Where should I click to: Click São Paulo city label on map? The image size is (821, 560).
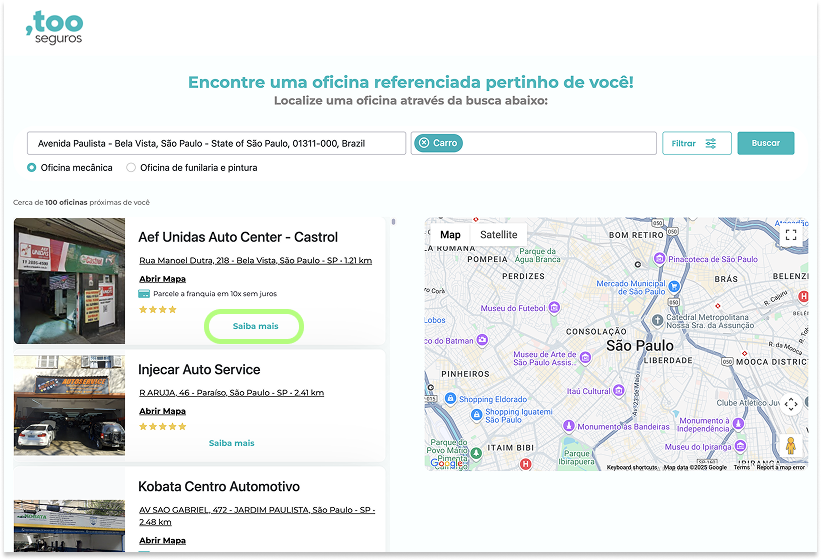[640, 345]
